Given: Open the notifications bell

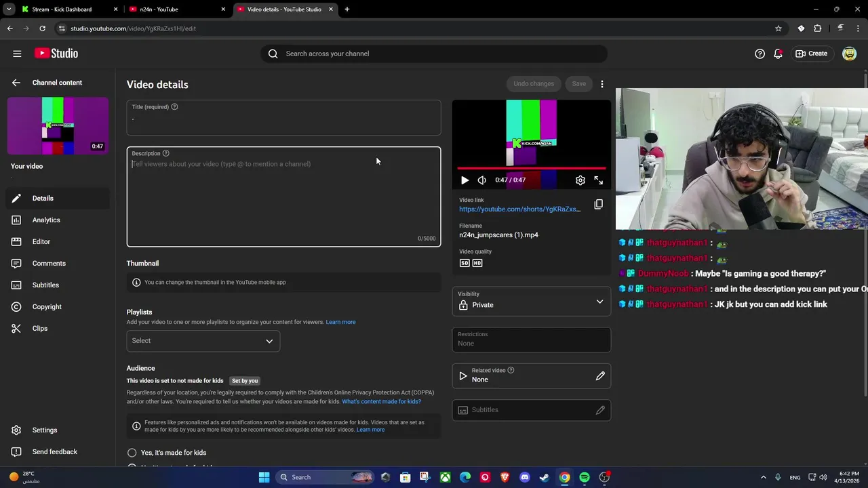Looking at the screenshot, I should 778,54.
